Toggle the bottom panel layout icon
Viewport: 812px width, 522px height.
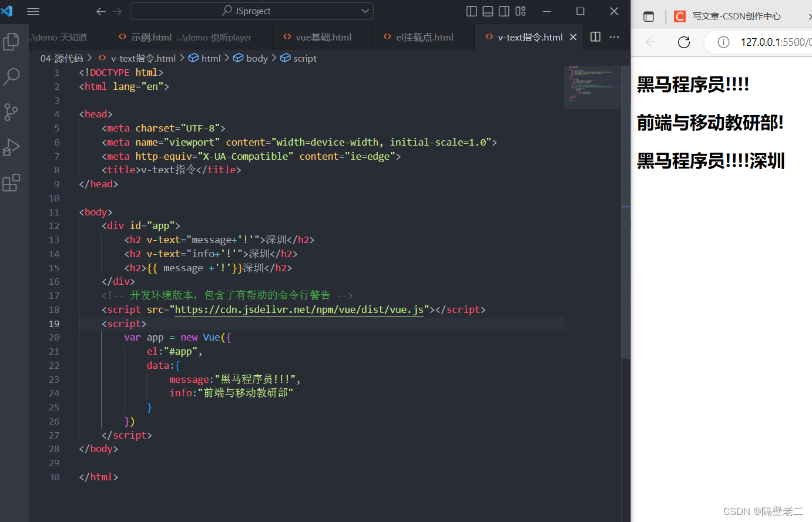(488, 11)
